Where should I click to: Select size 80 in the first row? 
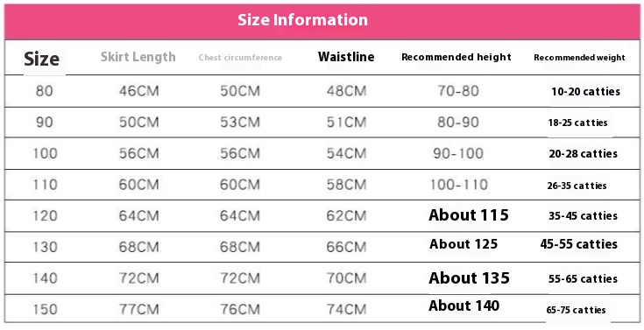45,91
